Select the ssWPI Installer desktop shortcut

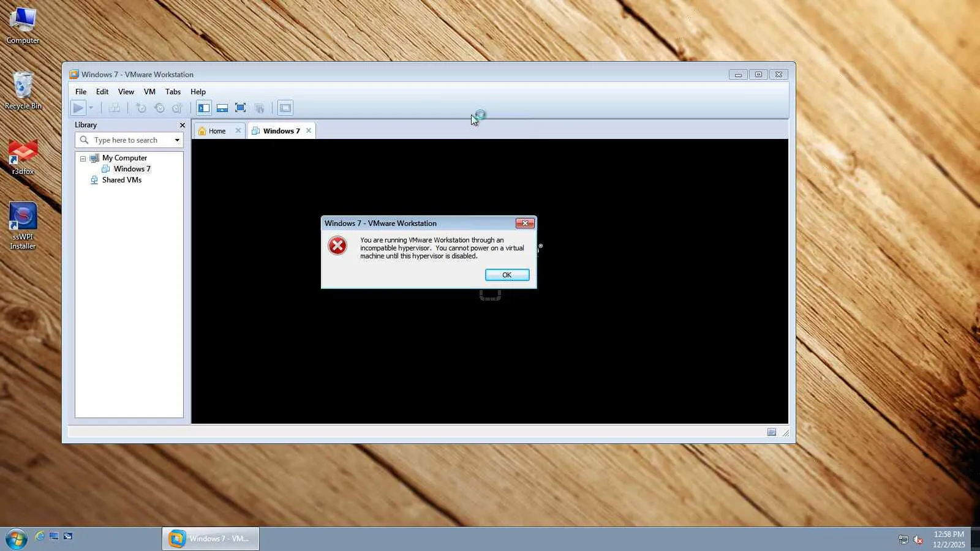pos(23,226)
